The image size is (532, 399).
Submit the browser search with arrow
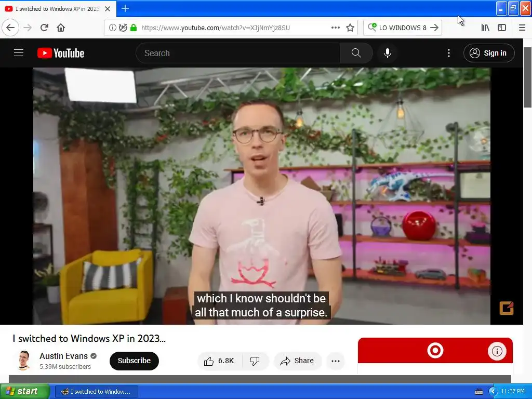tap(434, 28)
